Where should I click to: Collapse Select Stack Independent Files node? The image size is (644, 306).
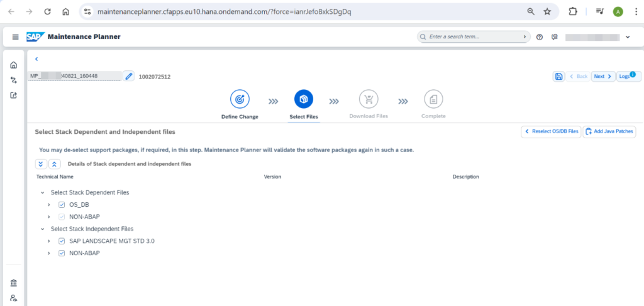tap(42, 229)
